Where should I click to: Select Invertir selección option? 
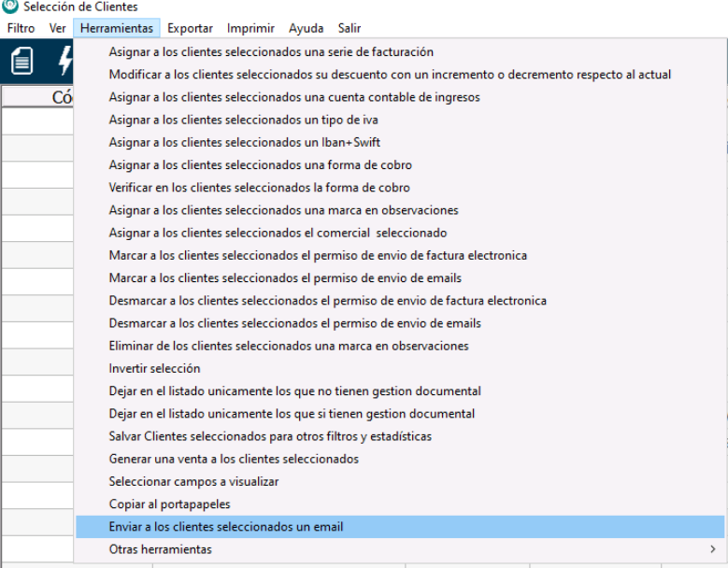154,368
